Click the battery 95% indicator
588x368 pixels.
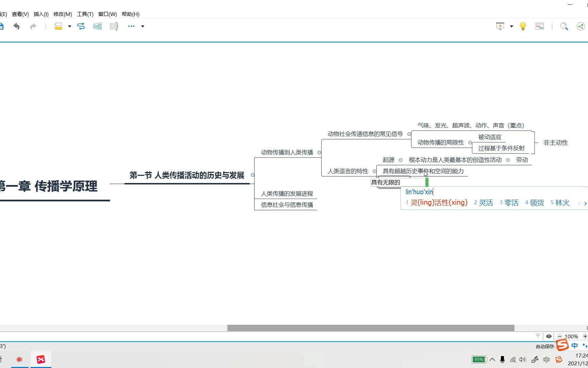[x=479, y=359]
